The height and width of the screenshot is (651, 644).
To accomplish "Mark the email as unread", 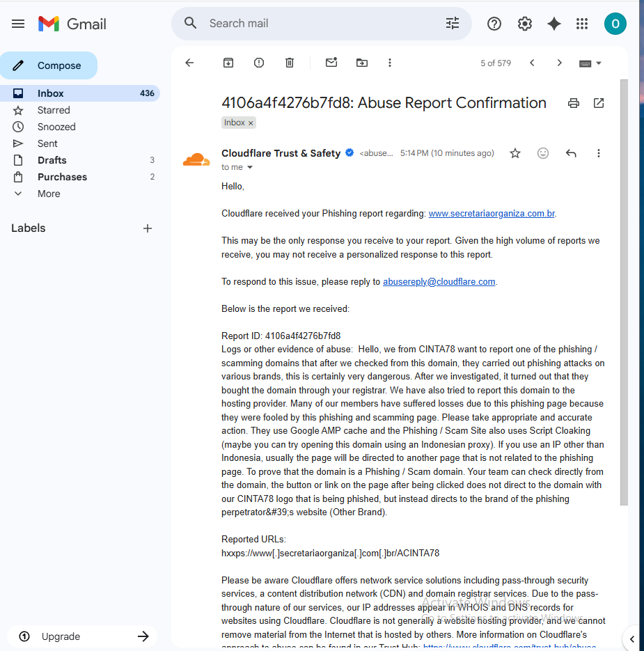I will coord(331,63).
